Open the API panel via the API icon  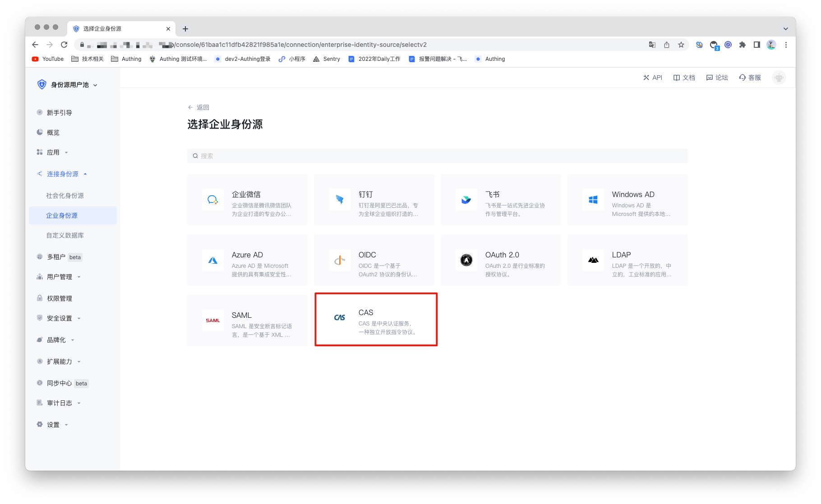point(653,77)
